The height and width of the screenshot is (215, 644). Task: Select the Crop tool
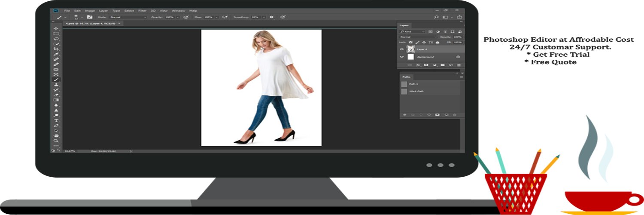pyautogui.click(x=56, y=49)
